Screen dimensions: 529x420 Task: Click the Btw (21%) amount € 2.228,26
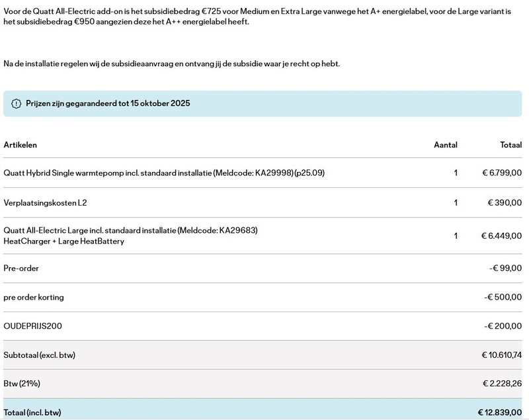502,384
